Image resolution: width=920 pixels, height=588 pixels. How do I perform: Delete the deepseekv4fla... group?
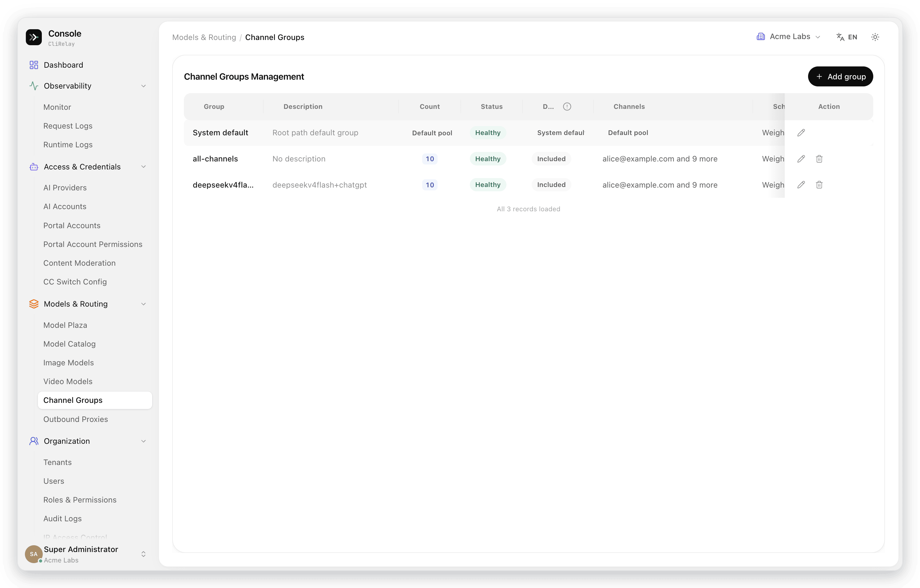pyautogui.click(x=819, y=185)
